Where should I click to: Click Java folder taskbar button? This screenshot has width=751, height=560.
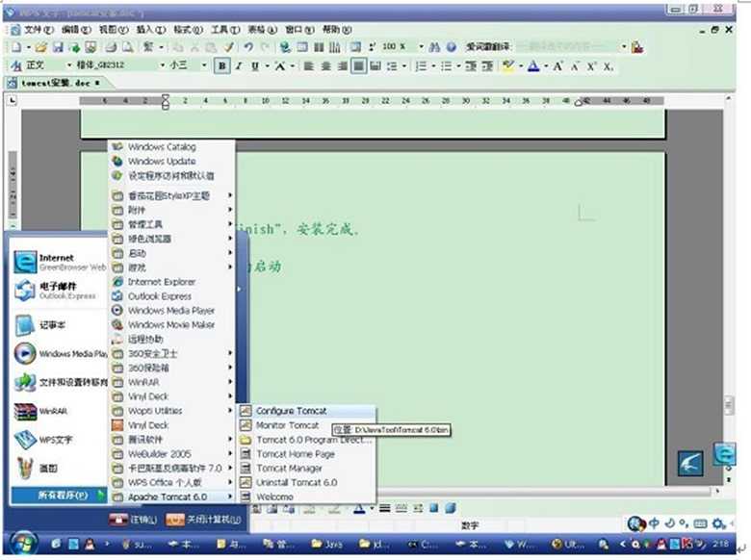(x=327, y=545)
